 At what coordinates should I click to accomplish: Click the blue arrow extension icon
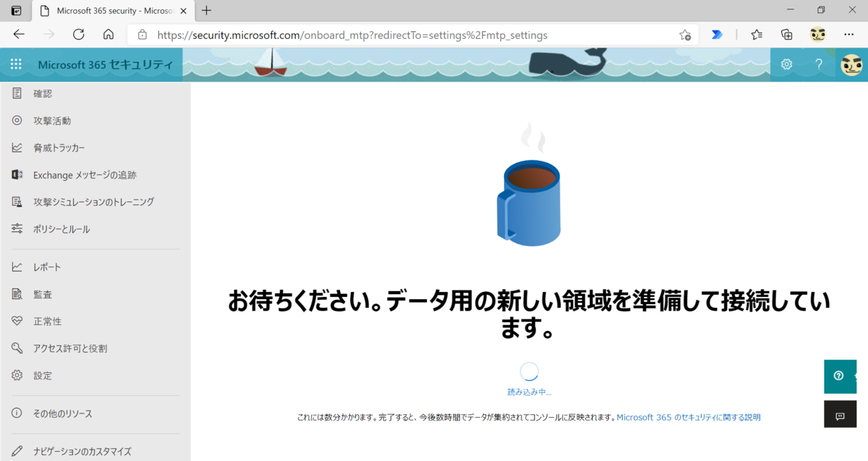[x=717, y=35]
